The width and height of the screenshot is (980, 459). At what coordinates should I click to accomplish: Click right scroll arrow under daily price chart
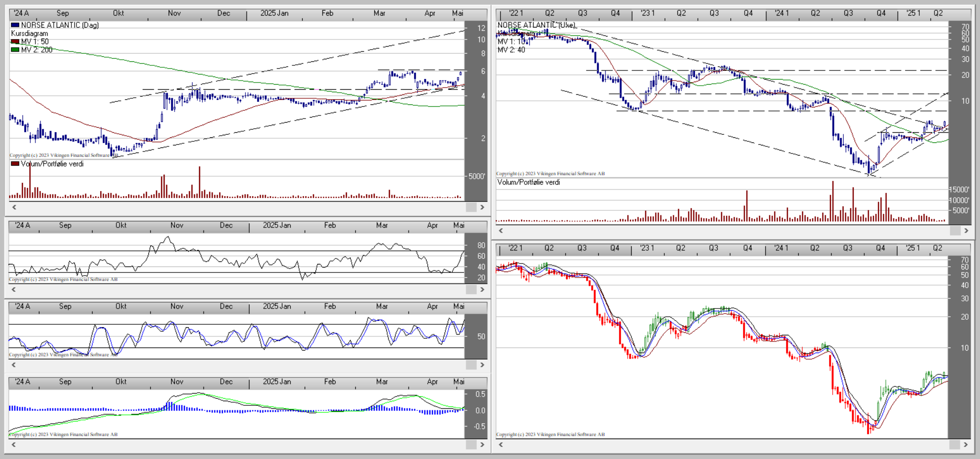pyautogui.click(x=482, y=207)
